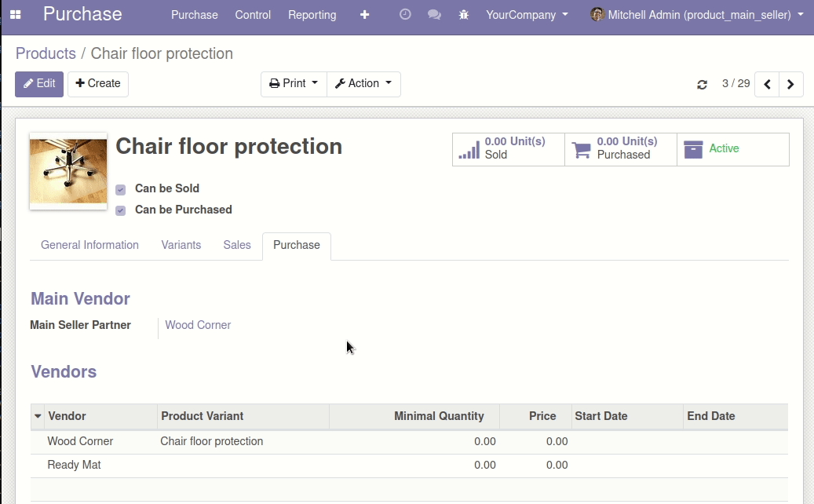814x504 pixels.
Task: Open Wood Corner main seller link
Action: [x=198, y=325]
